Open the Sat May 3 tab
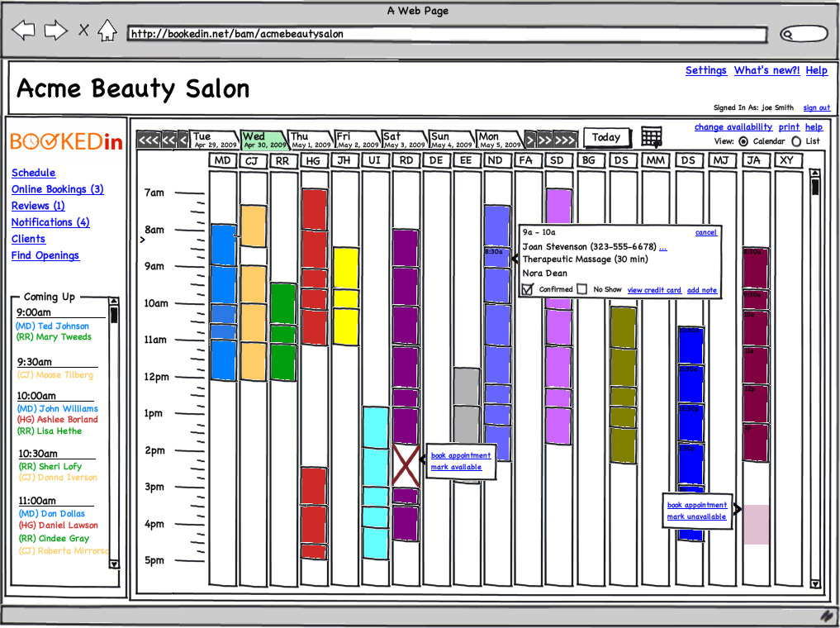Viewport: 840px width, 628px height. coord(405,140)
